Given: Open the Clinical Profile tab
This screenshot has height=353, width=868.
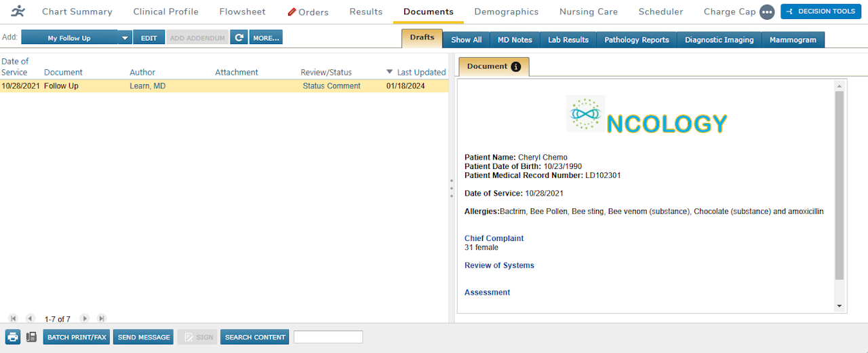Looking at the screenshot, I should (166, 12).
